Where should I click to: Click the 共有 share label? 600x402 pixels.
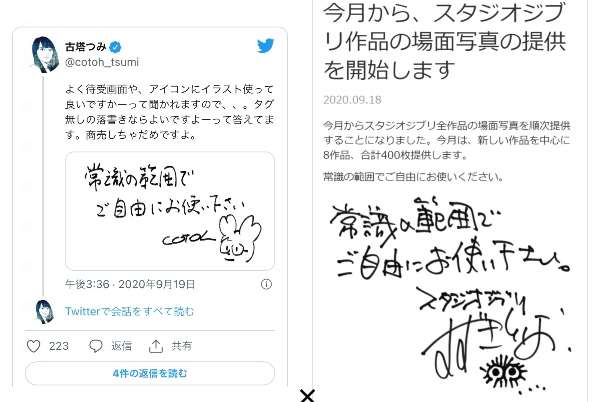[x=181, y=346]
